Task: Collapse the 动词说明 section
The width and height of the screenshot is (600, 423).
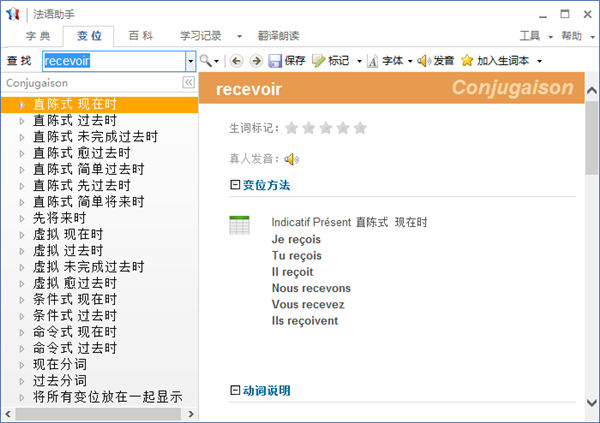Action: (235, 390)
